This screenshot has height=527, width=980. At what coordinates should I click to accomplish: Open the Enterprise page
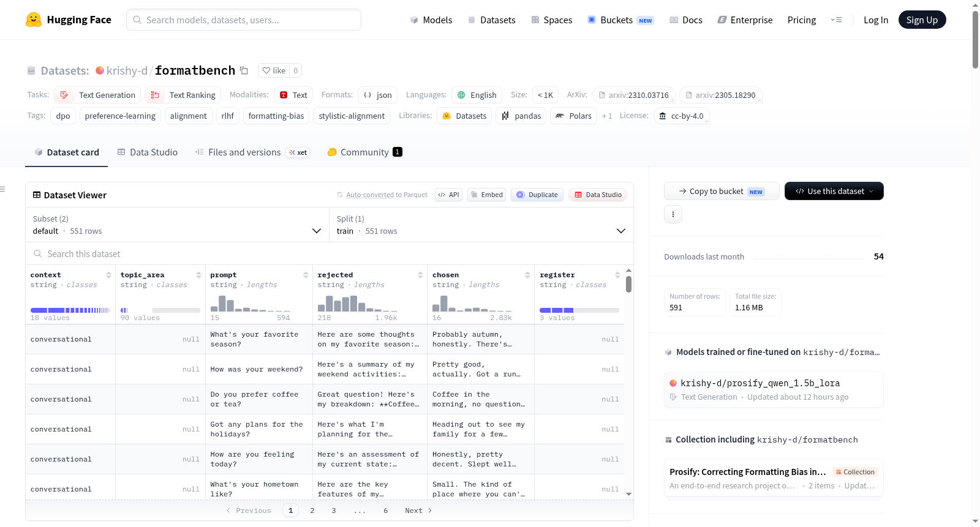click(745, 20)
